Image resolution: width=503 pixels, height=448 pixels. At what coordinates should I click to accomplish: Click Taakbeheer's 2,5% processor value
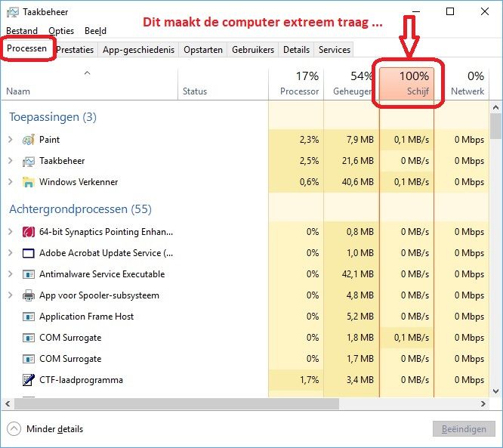click(309, 161)
